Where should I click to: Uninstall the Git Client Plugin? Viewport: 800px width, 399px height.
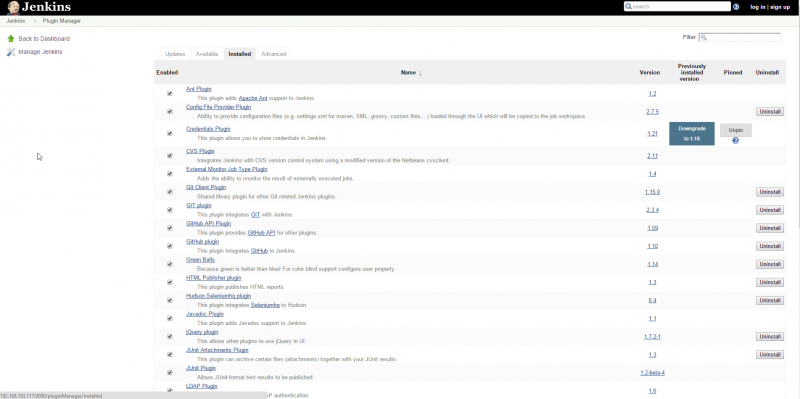coord(769,192)
